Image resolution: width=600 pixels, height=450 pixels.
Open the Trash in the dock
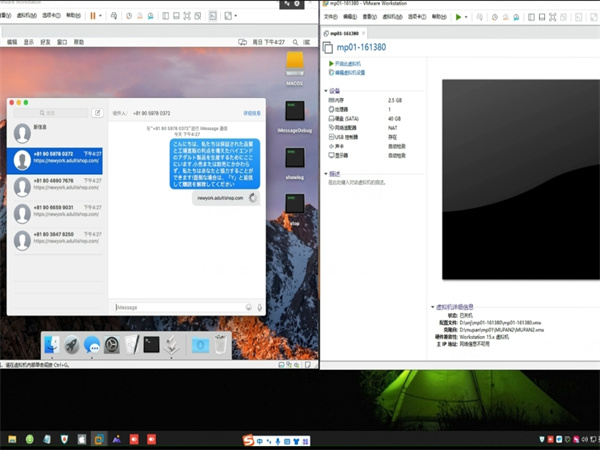point(220,345)
